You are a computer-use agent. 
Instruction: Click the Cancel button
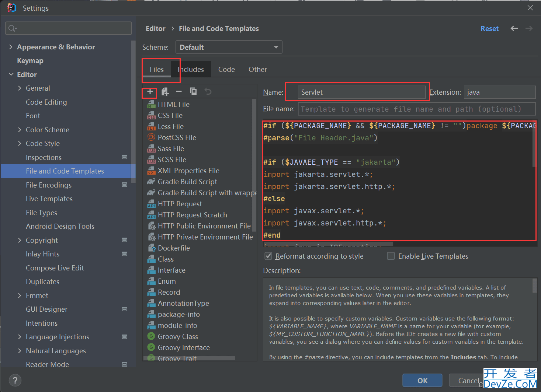coord(468,380)
